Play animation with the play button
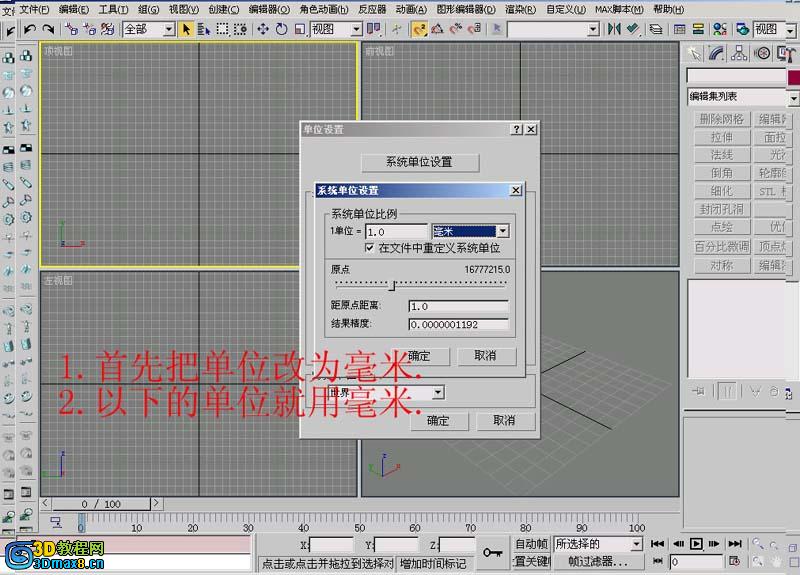 point(696,544)
